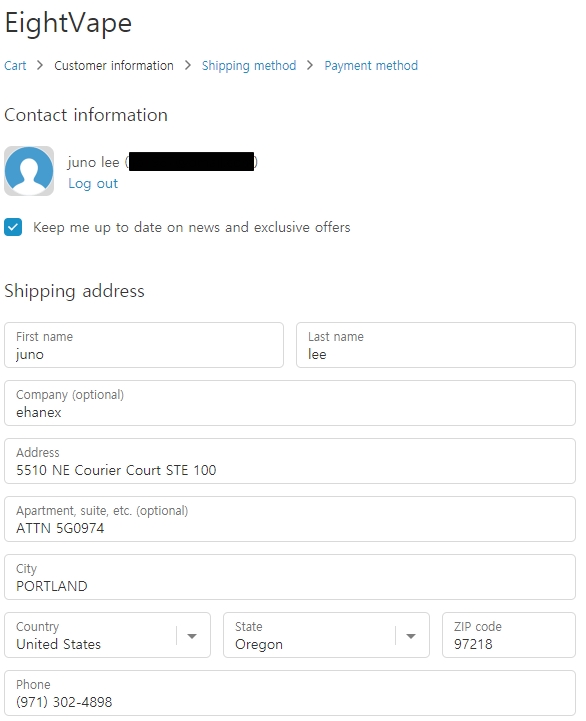Uncheck news and exclusive offers checkbox
Screen dimensions: 586x721
pyautogui.click(x=13, y=227)
